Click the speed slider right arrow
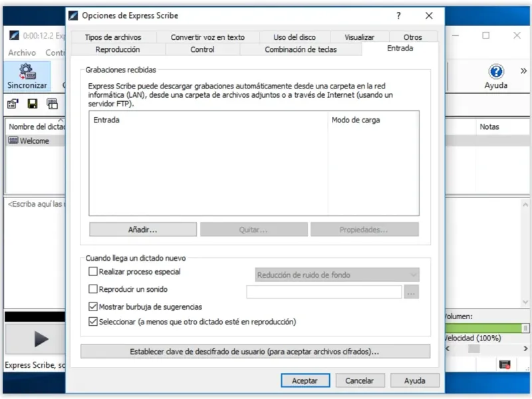Screen dimensions: 532x399 [525, 348]
